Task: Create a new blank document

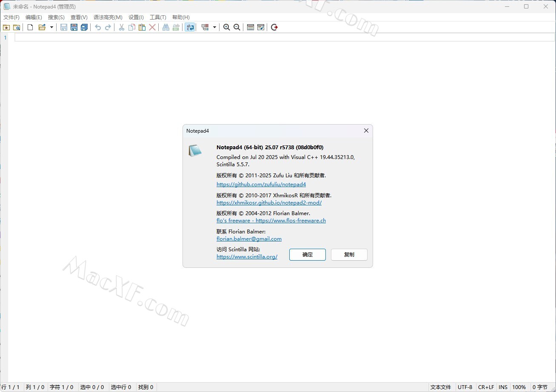Action: 30,27
